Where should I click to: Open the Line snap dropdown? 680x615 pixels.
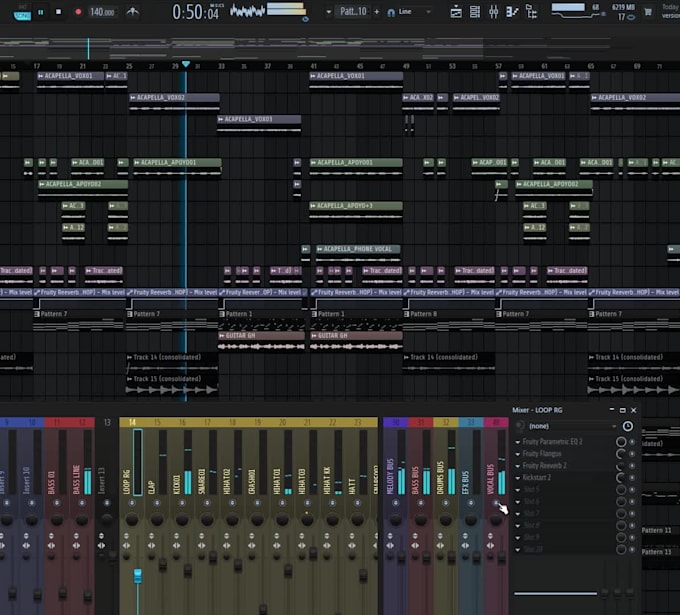pos(415,12)
